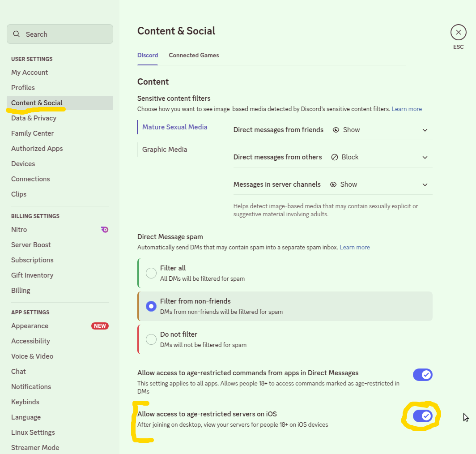Expand Messages in server channels dropdown

[x=425, y=184]
